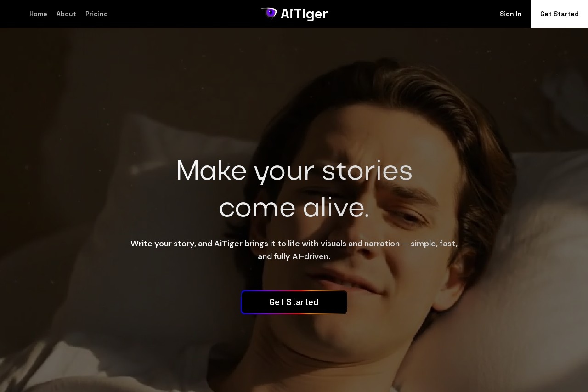Image resolution: width=588 pixels, height=392 pixels.
Task: Click the Sign In link
Action: tap(510, 14)
